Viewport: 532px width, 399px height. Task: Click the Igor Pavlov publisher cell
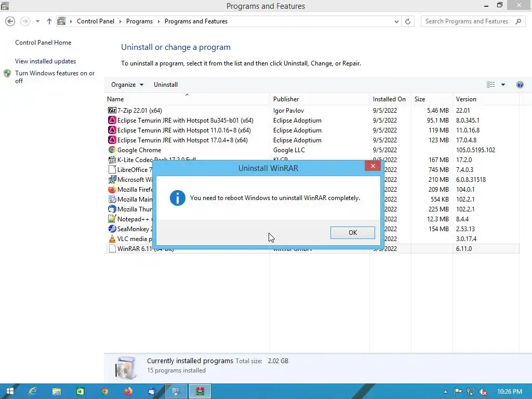pos(288,110)
